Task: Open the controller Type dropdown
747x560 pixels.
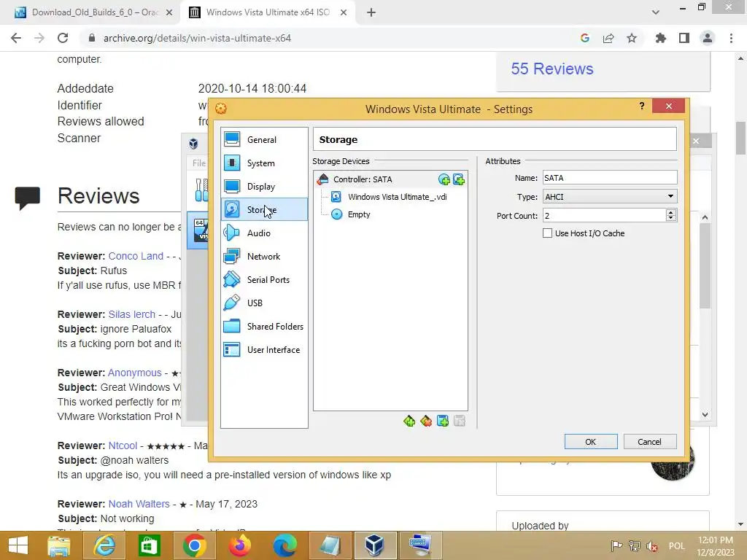Action: coord(610,197)
